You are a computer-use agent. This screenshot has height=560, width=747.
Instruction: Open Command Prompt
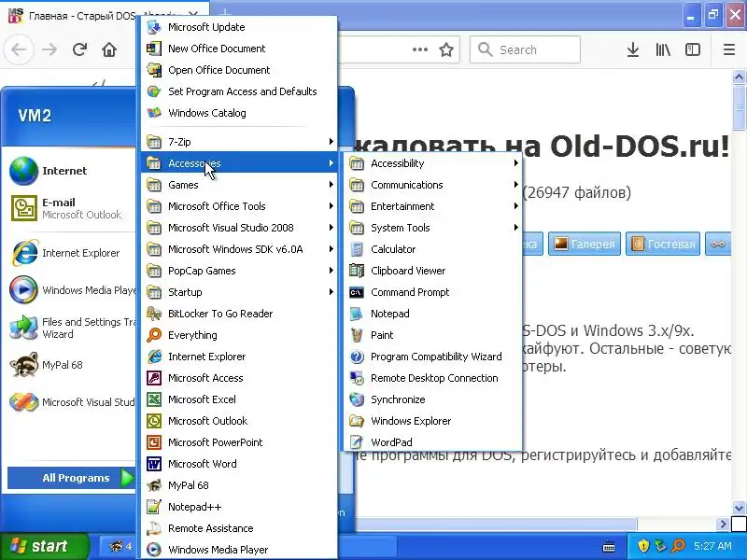432,292
